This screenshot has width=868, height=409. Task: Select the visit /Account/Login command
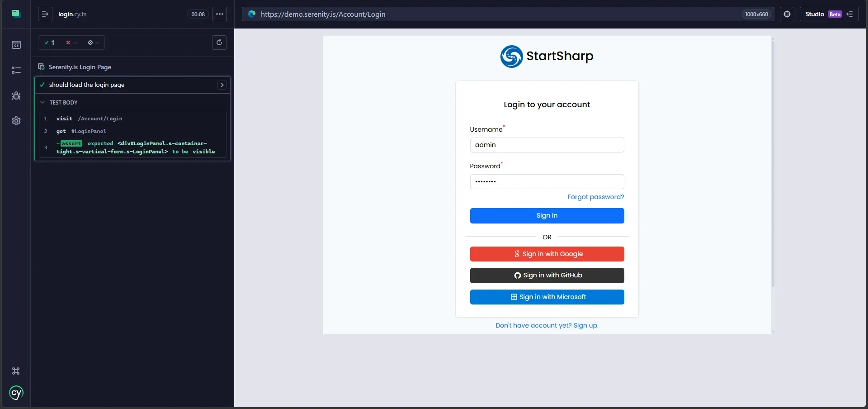(x=132, y=119)
